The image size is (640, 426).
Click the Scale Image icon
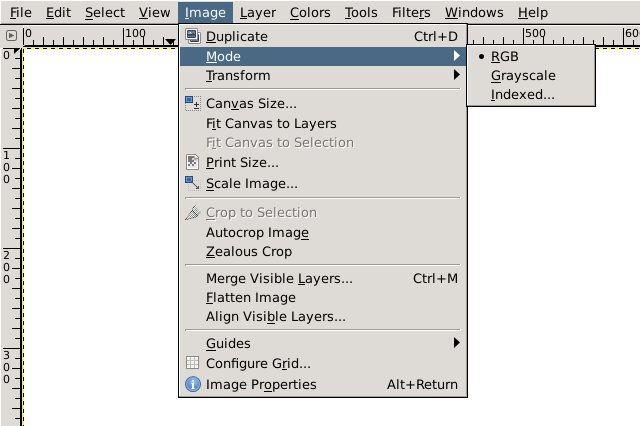(x=193, y=183)
